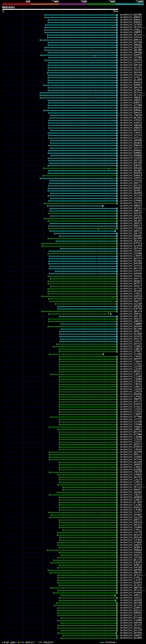Click the cyan ~100% identity legend segment
Image resolution: width=146 pixels, height=644 pixels.
tap(130, 4)
